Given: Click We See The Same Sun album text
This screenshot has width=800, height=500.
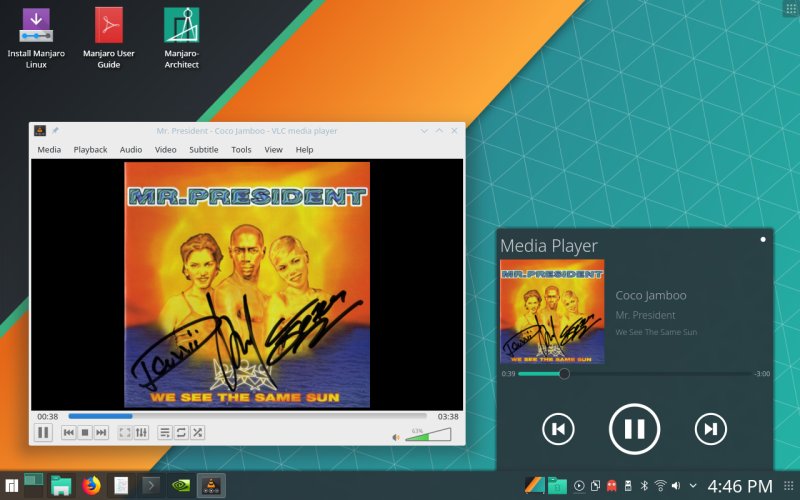Looking at the screenshot, I should coord(656,332).
